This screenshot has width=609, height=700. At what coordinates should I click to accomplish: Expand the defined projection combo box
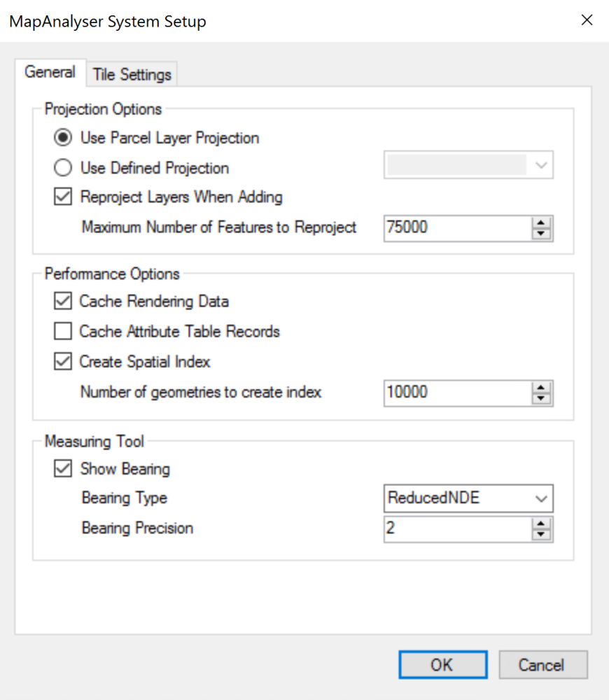(x=540, y=164)
